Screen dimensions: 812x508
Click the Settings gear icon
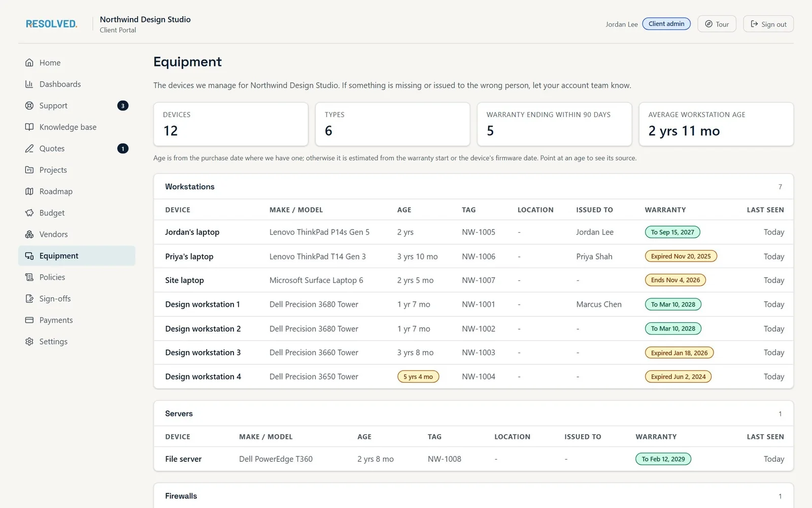[x=29, y=341]
